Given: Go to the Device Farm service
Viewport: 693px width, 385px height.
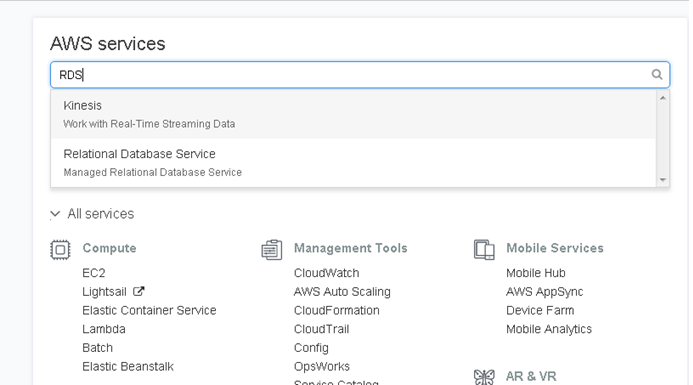Looking at the screenshot, I should click(x=540, y=310).
